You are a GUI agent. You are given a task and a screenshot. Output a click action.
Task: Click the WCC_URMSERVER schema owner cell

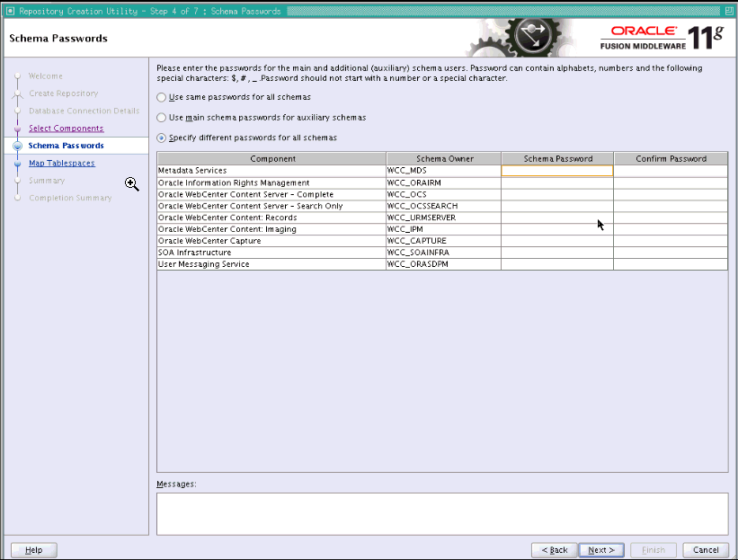click(444, 218)
